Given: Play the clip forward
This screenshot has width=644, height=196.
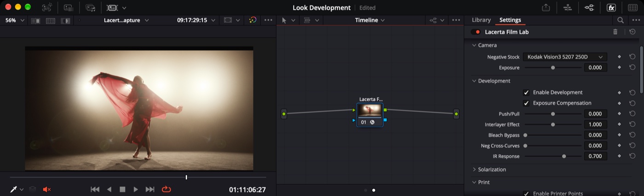Looking at the screenshot, I should 136,189.
